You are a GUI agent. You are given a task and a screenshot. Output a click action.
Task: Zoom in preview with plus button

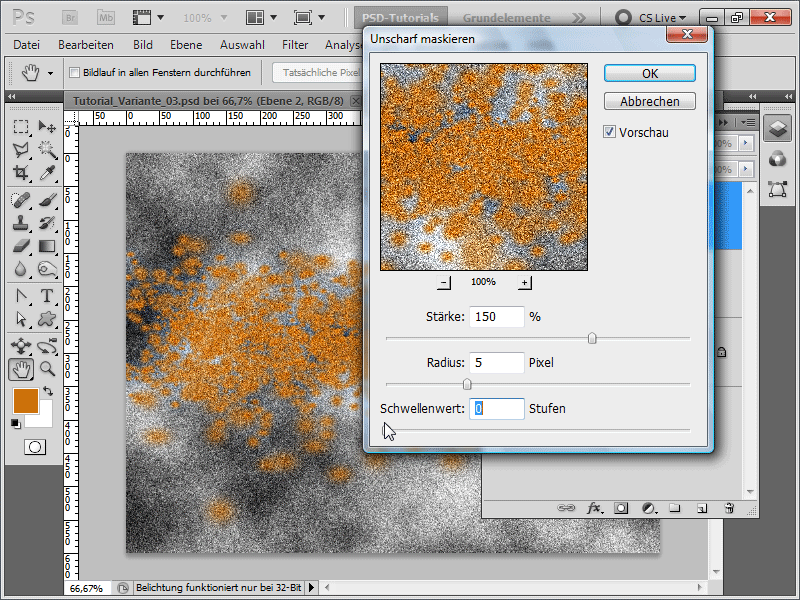[x=524, y=282]
